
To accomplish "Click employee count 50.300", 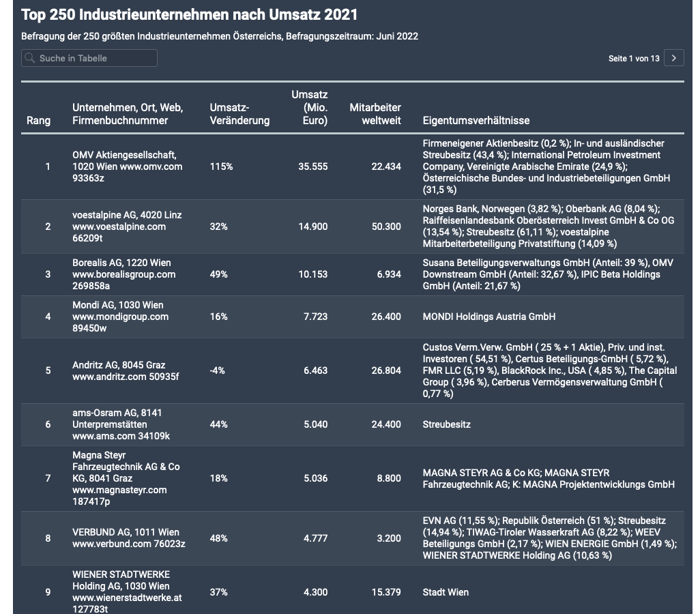I will tap(386, 226).
